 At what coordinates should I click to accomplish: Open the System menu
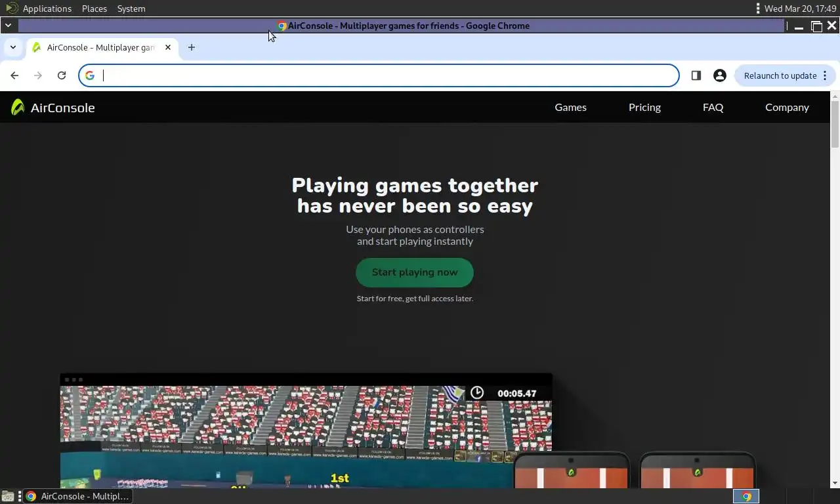[131, 9]
